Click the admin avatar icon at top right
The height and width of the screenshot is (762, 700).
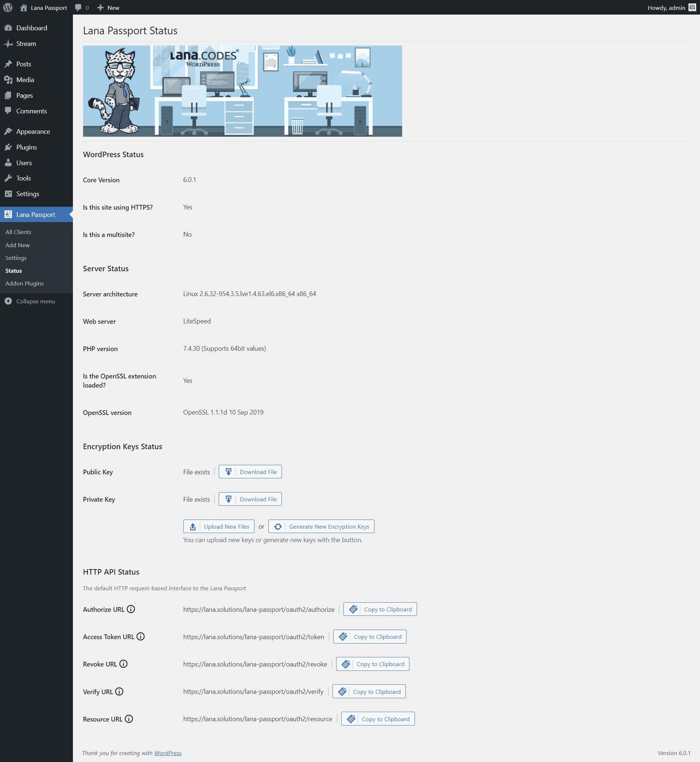tap(692, 8)
